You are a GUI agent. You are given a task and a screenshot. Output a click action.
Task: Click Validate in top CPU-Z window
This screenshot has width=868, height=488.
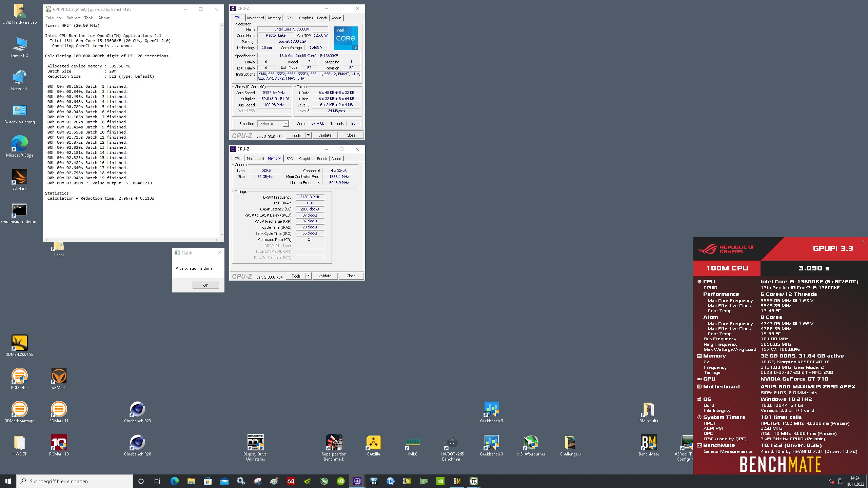tap(324, 135)
